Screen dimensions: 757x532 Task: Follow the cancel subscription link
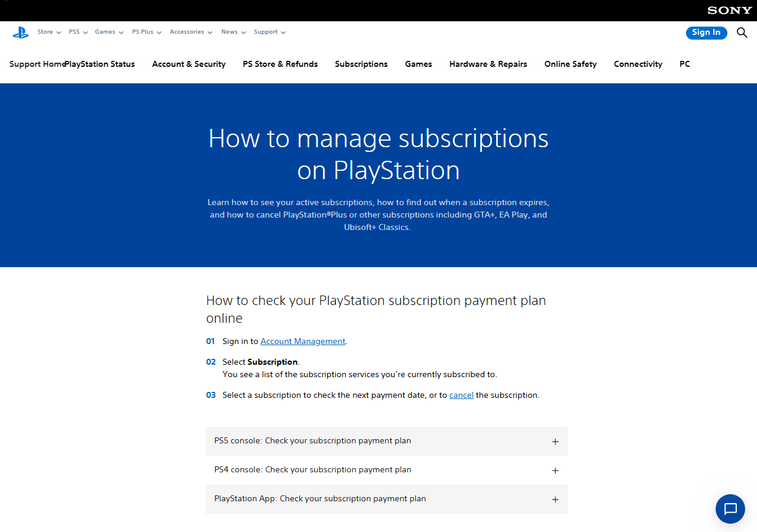click(461, 395)
